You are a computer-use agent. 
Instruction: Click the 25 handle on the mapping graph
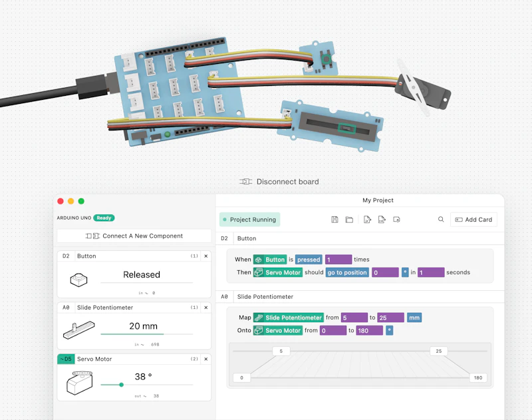click(x=439, y=351)
